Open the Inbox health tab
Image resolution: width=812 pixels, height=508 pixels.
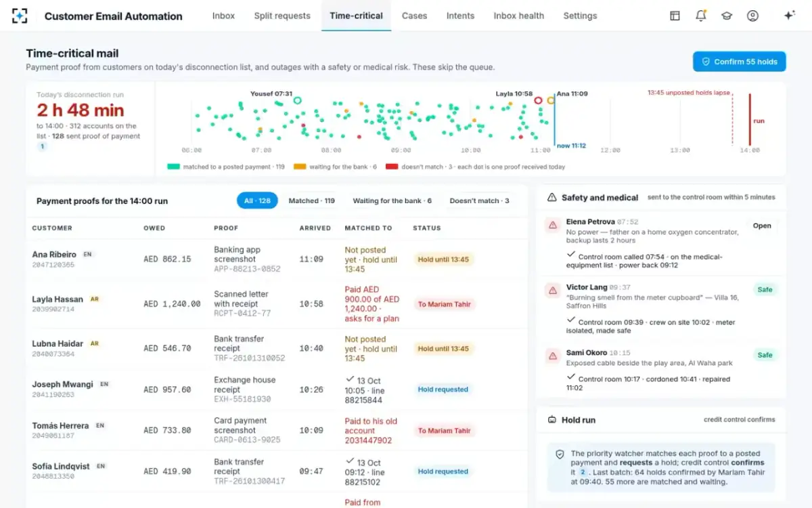[518, 16]
